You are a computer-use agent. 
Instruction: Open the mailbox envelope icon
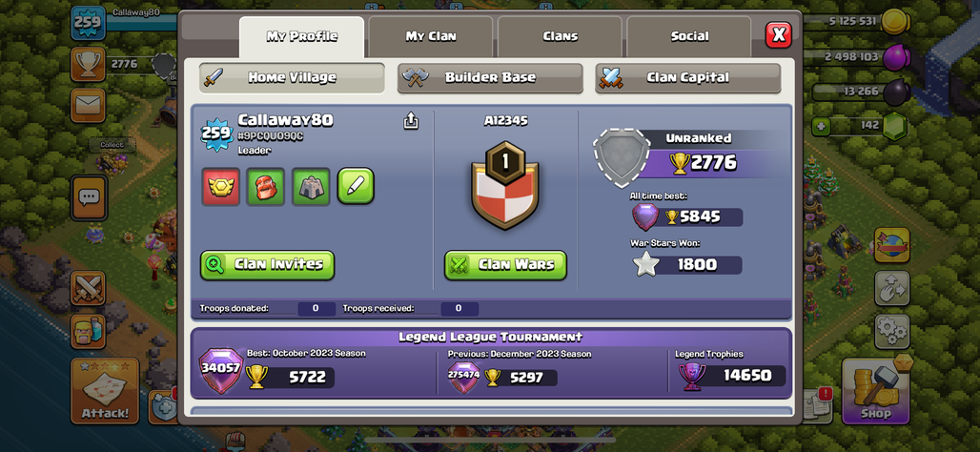pos(88,105)
